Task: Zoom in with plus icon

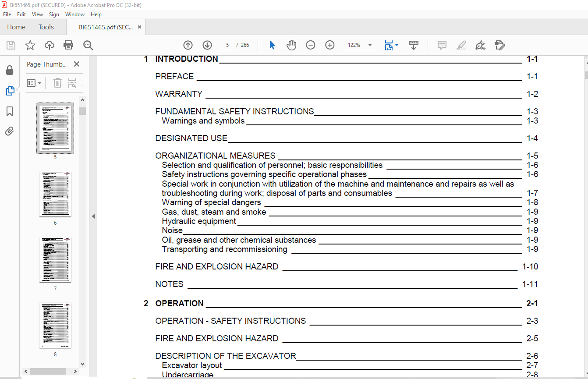Action: (x=330, y=45)
